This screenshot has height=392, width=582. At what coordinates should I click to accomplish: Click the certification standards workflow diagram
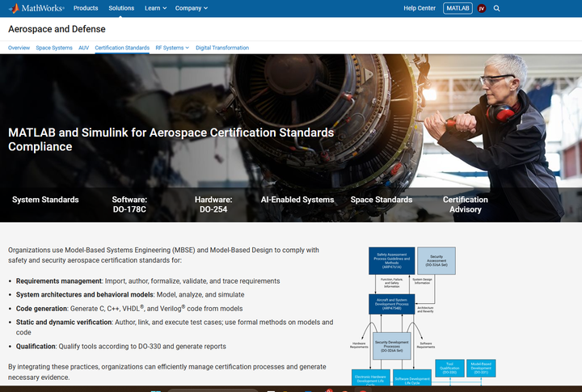coord(421,315)
